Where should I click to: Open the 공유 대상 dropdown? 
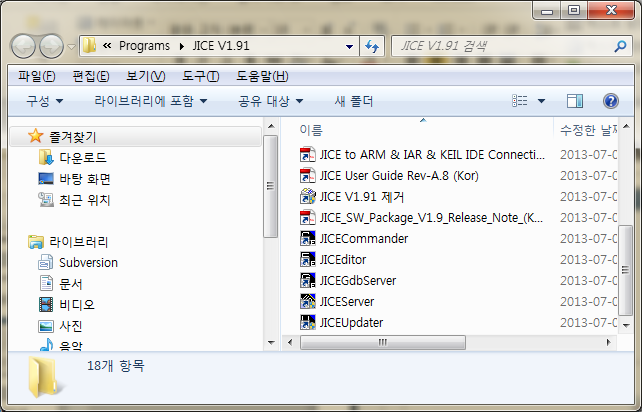[x=271, y=101]
